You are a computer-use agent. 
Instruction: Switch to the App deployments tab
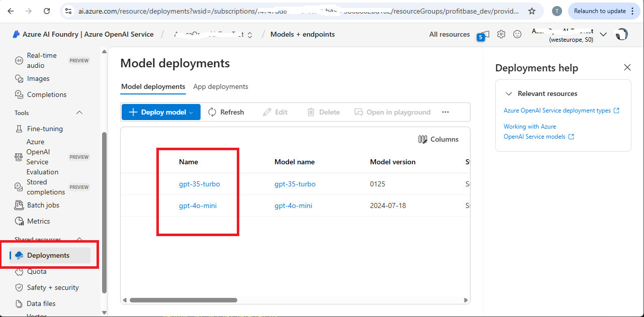[221, 86]
